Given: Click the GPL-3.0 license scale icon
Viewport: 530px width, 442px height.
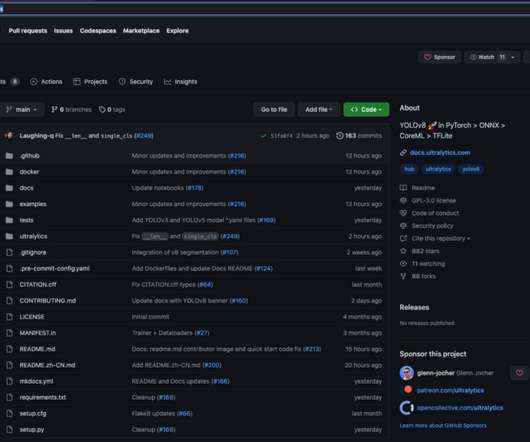Looking at the screenshot, I should click(x=403, y=200).
